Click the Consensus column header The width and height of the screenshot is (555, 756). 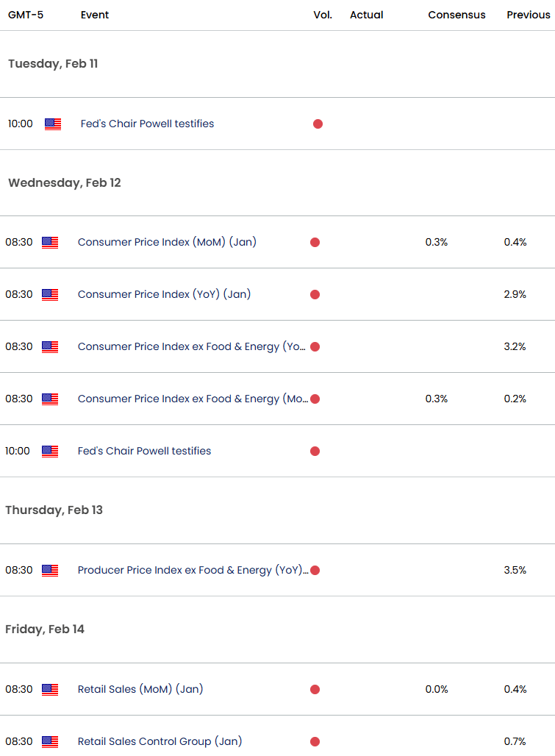(x=456, y=15)
